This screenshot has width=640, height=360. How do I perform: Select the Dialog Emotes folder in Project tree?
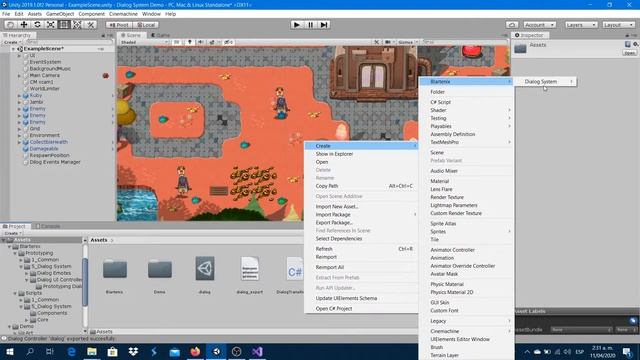(x=53, y=273)
